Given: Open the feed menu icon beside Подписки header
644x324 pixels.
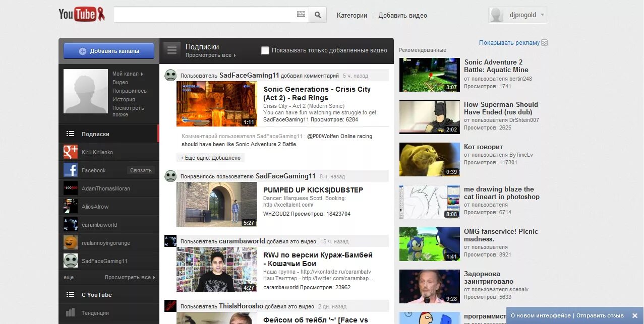Looking at the screenshot, I should [172, 50].
